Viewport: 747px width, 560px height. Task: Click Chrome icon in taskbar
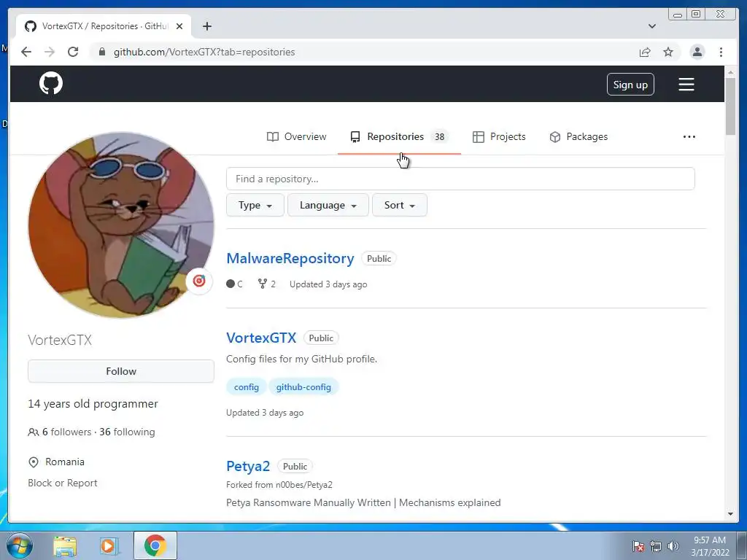coord(155,545)
